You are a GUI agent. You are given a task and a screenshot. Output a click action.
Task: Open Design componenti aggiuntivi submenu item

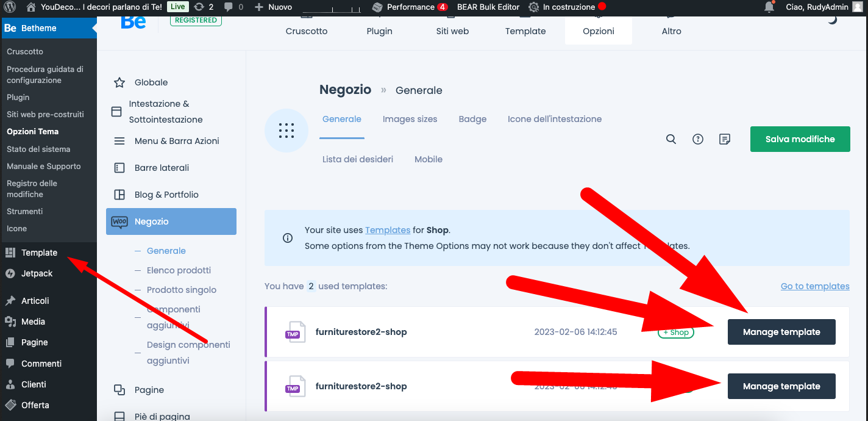coord(188,353)
